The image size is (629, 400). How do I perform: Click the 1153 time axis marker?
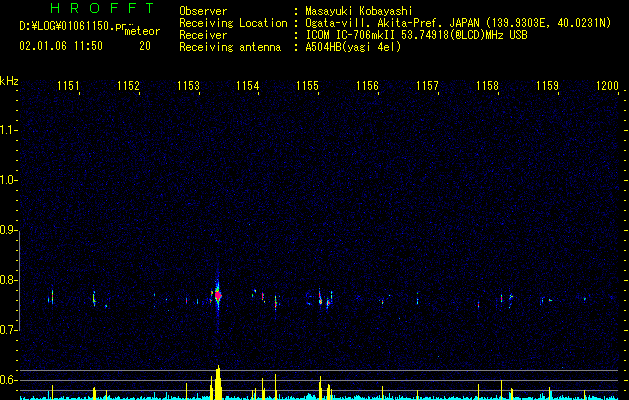click(188, 86)
